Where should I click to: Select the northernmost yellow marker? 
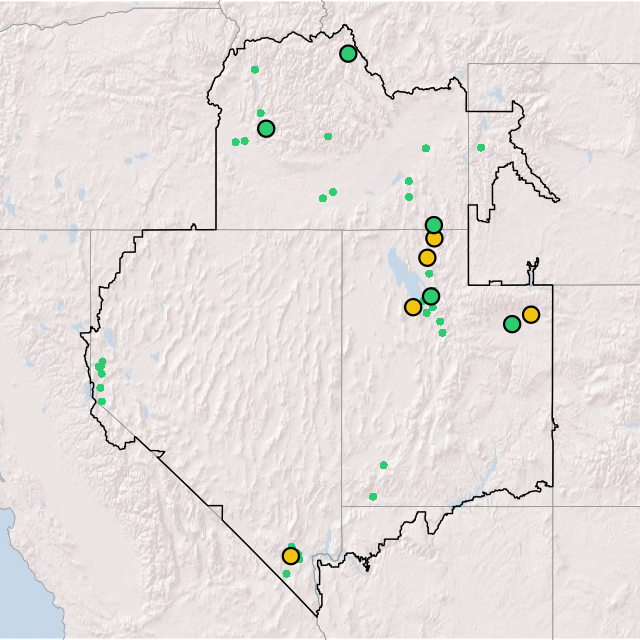pos(434,238)
